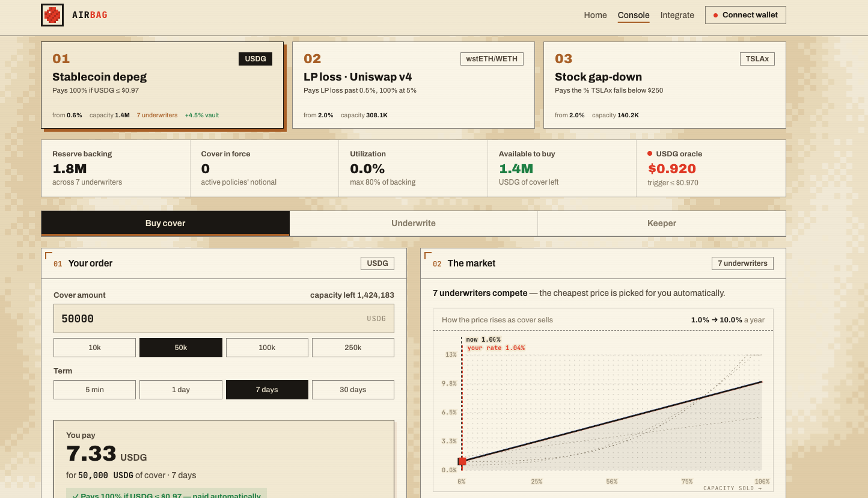Image resolution: width=868 pixels, height=498 pixels.
Task: Click the 1.8M Reserve backing value
Action: (69, 169)
